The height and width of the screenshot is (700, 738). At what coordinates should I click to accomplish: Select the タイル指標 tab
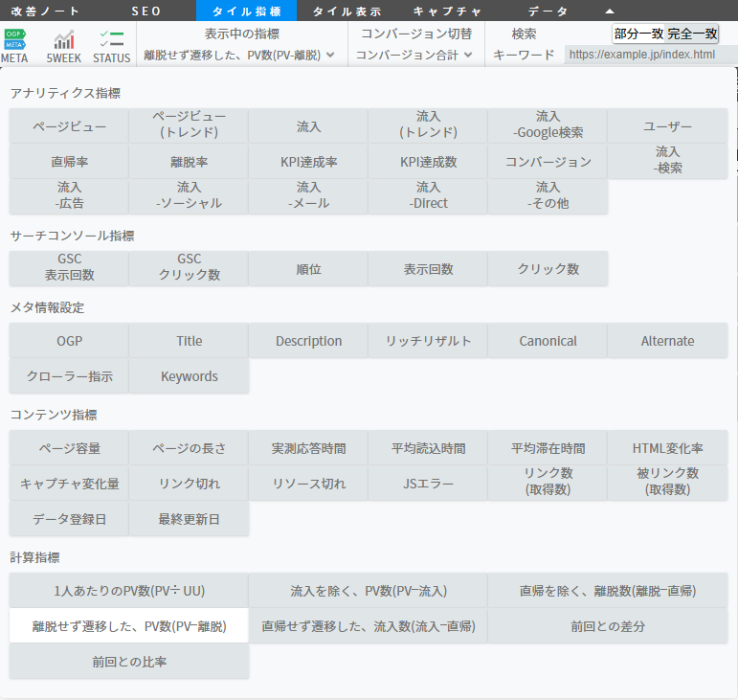point(246,11)
